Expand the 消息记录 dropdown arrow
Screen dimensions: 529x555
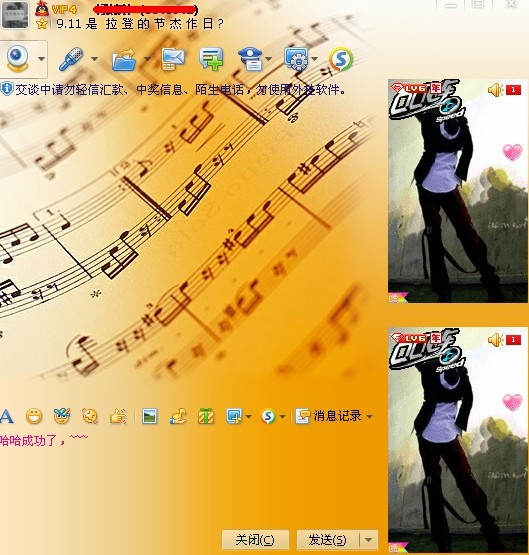point(369,417)
